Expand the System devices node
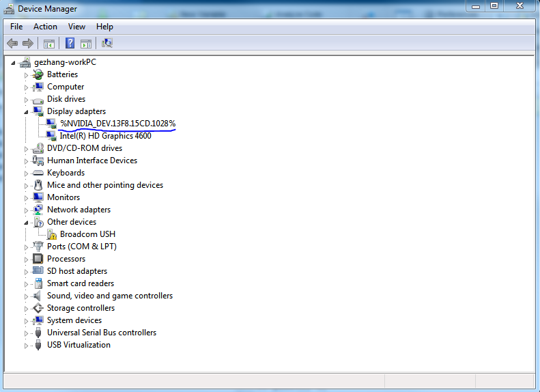Image resolution: width=540 pixels, height=392 pixels. (x=26, y=321)
